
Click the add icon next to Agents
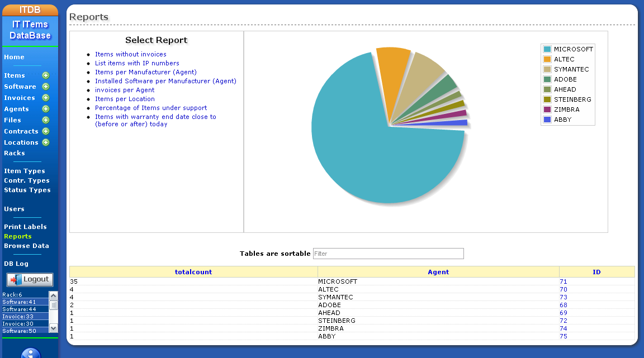46,109
